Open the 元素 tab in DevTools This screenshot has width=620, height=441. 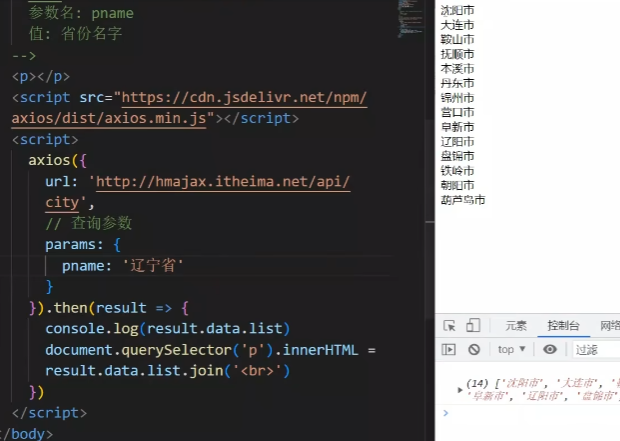click(x=516, y=326)
